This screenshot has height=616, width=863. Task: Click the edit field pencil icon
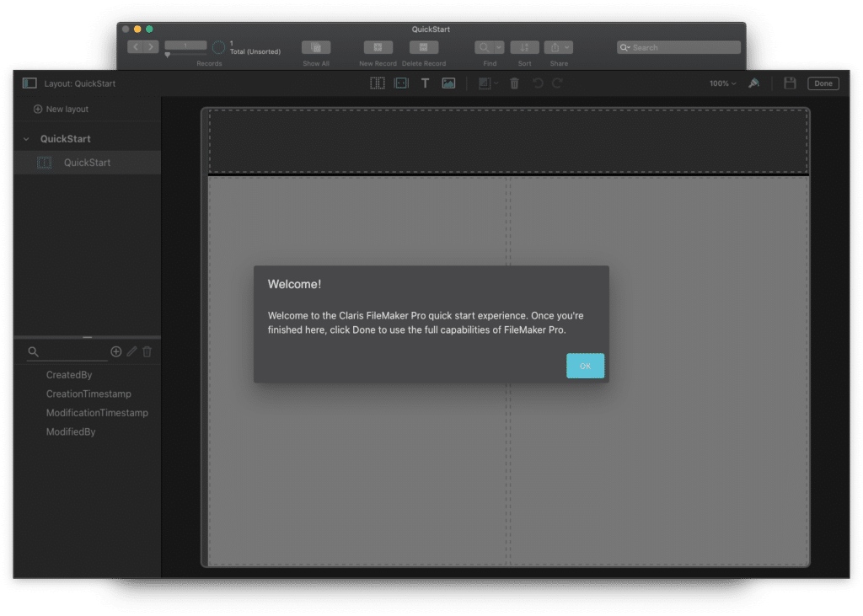[131, 351]
